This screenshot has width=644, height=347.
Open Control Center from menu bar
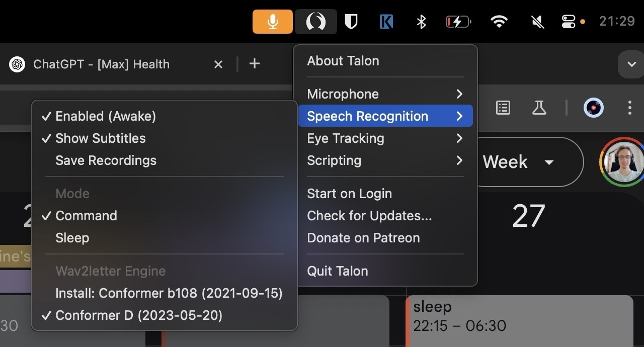[x=569, y=22]
